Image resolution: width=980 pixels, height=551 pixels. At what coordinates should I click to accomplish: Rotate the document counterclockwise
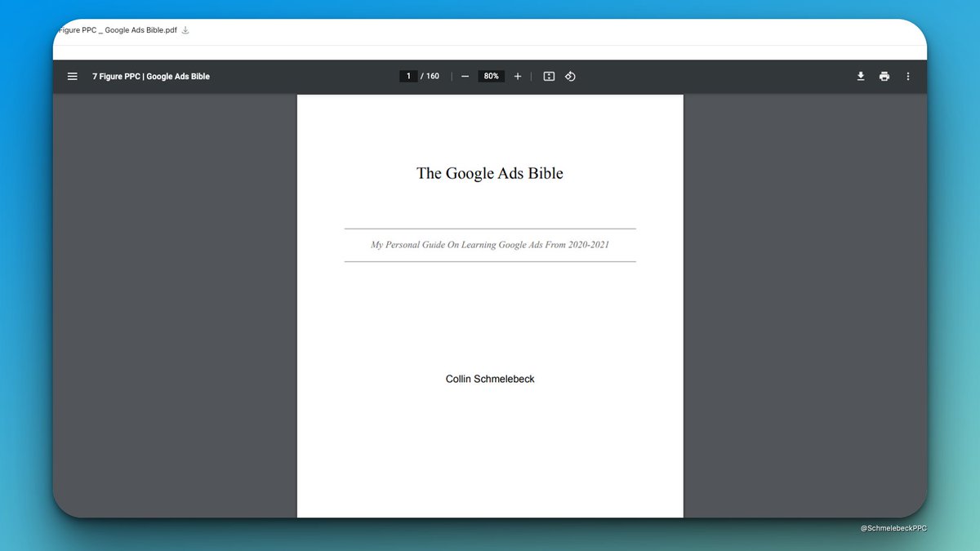570,76
